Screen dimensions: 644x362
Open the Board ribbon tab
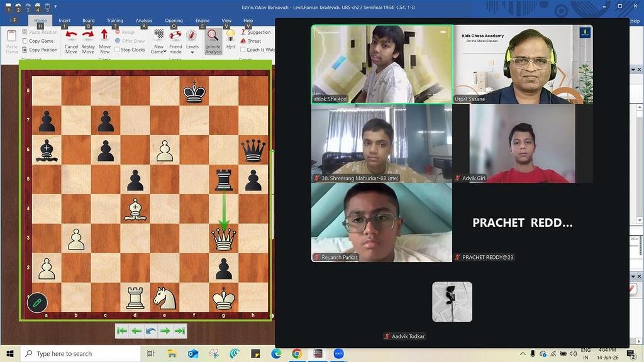[88, 21]
